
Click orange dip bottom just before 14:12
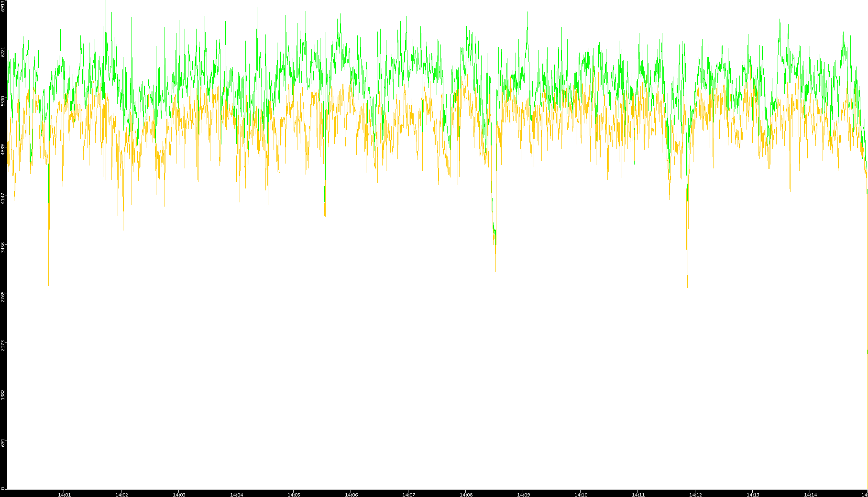(688, 286)
